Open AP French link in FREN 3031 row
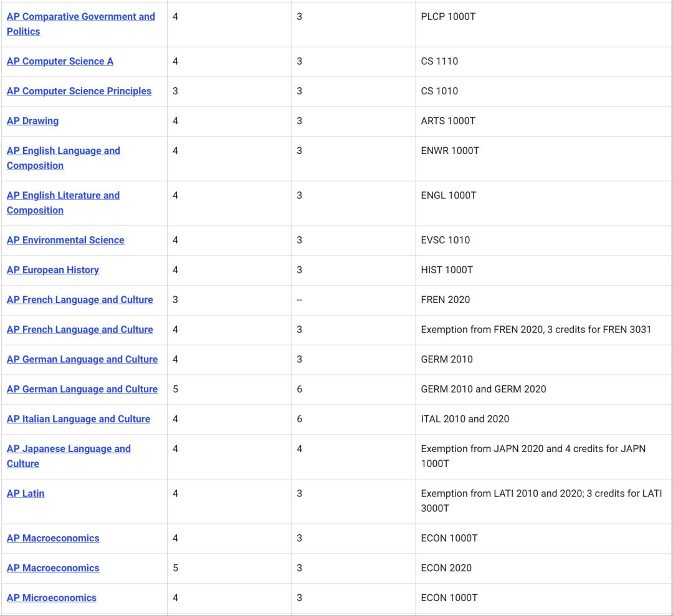This screenshot has width=673, height=616. (x=80, y=330)
